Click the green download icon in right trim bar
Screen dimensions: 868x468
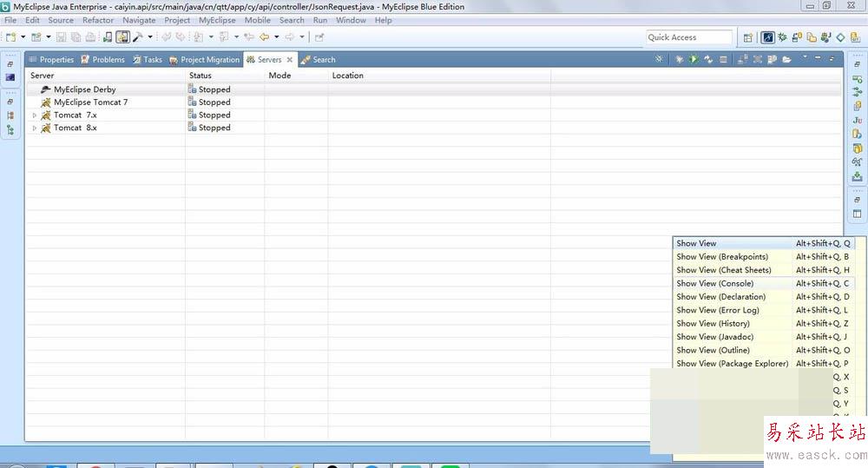tap(857, 176)
